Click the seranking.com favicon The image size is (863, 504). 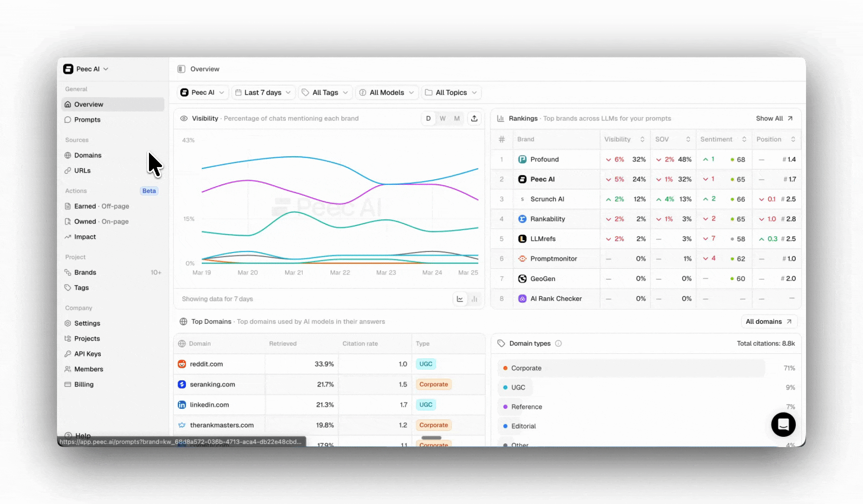tap(182, 385)
